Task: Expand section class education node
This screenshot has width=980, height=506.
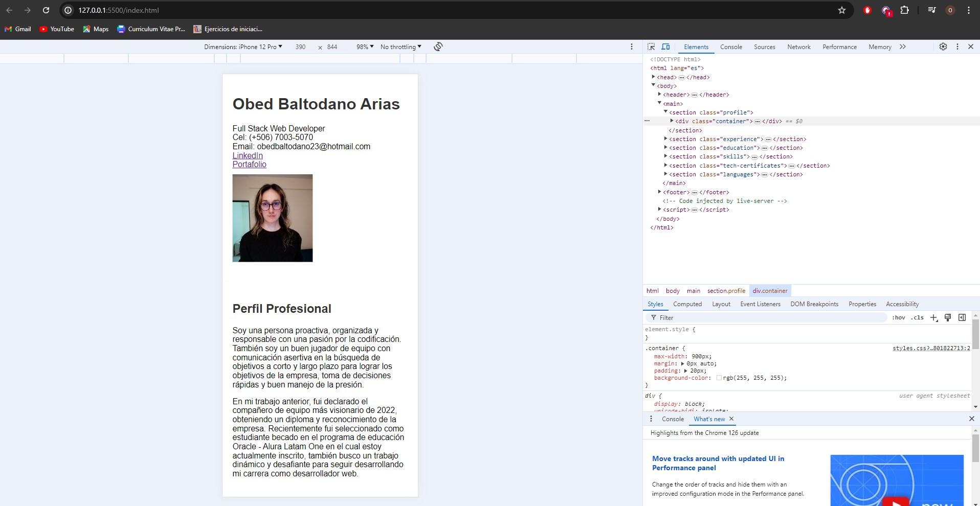Action: (x=665, y=147)
